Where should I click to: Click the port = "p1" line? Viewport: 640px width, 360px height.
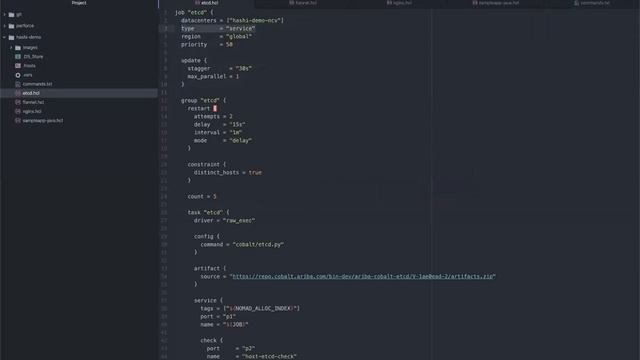pos(218,316)
